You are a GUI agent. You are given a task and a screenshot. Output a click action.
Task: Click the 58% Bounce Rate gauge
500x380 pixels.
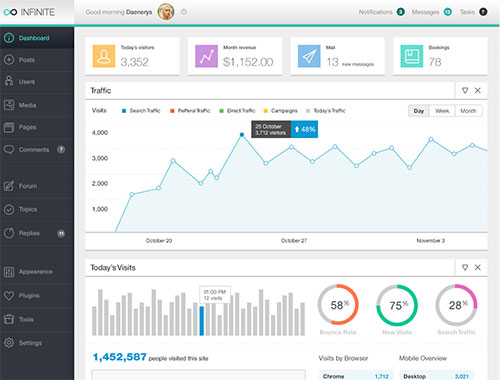point(338,305)
